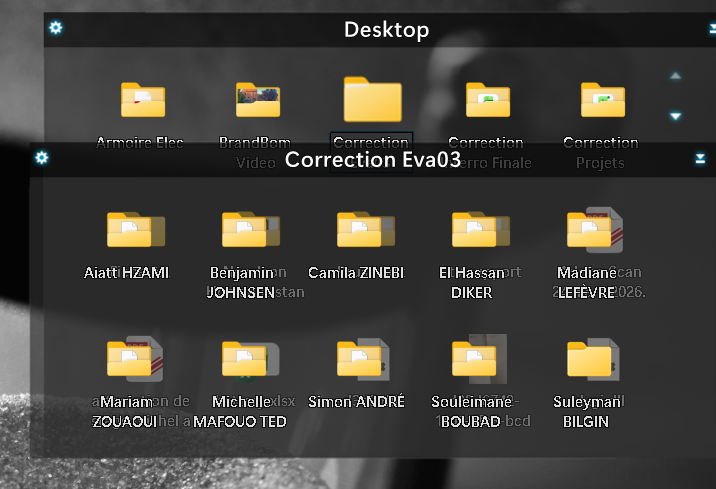The width and height of the screenshot is (716, 489).
Task: Click the Desktop panel title text
Action: (386, 30)
